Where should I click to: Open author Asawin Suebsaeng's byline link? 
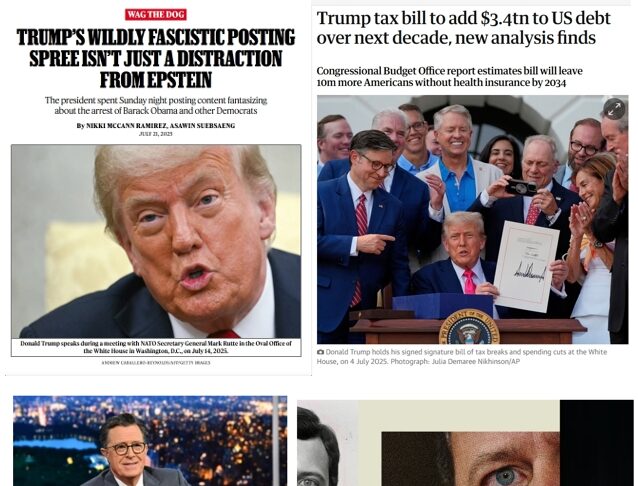click(x=202, y=126)
